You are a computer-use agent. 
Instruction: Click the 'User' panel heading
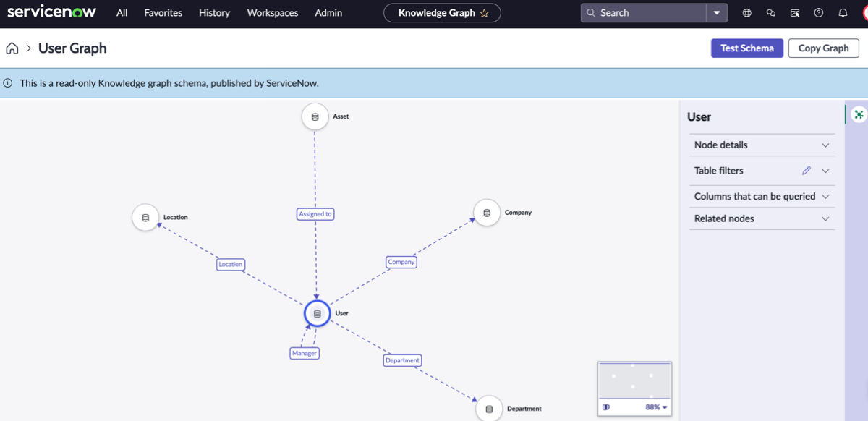pyautogui.click(x=699, y=117)
